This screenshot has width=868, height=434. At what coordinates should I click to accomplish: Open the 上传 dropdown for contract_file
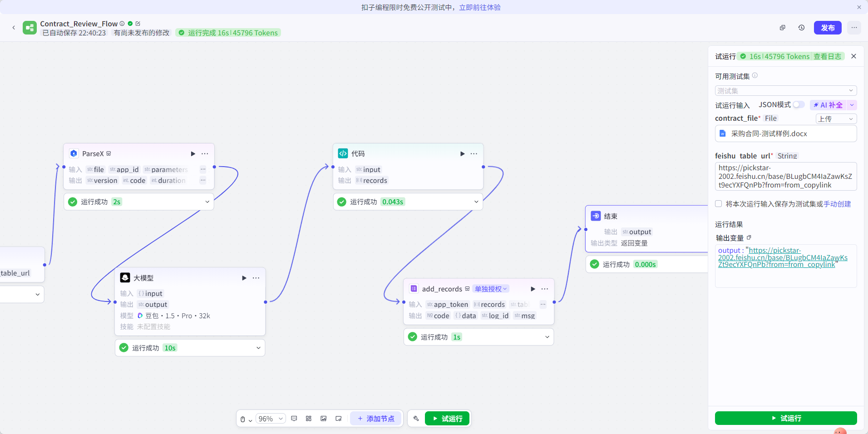pos(835,118)
